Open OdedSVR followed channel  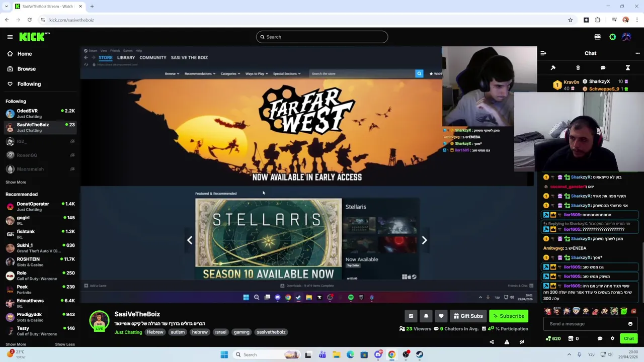coord(40,114)
